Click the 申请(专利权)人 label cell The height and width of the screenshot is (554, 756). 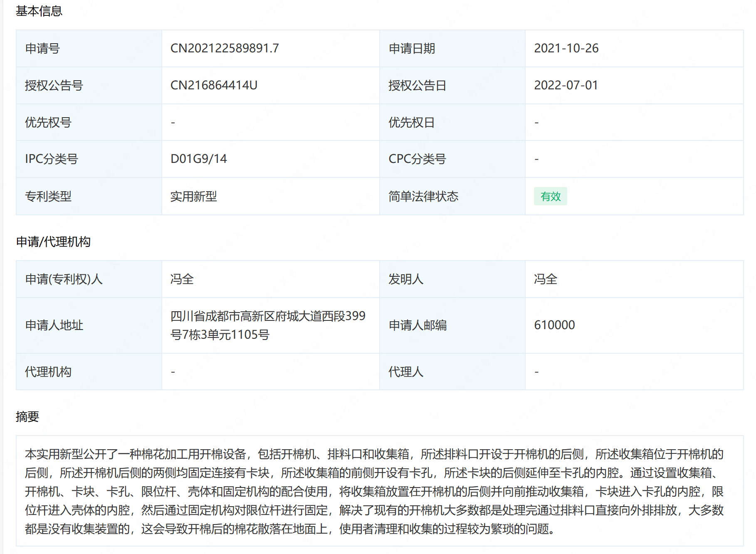pos(89,279)
